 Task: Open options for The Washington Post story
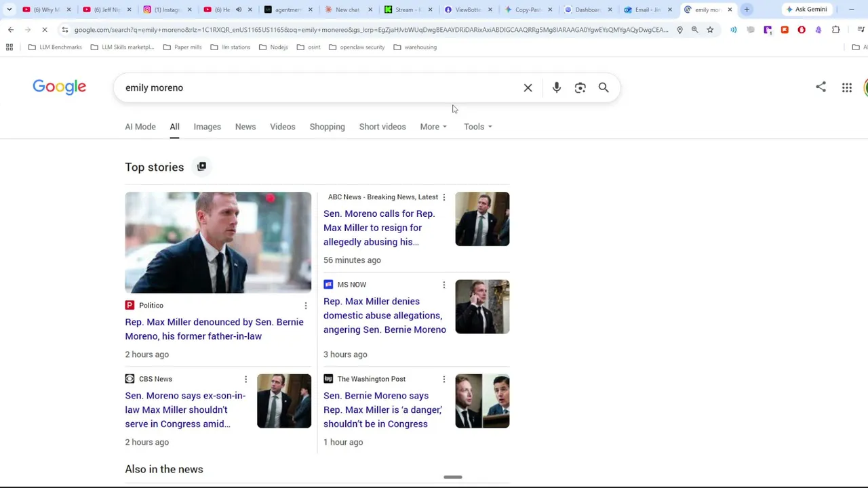point(443,380)
